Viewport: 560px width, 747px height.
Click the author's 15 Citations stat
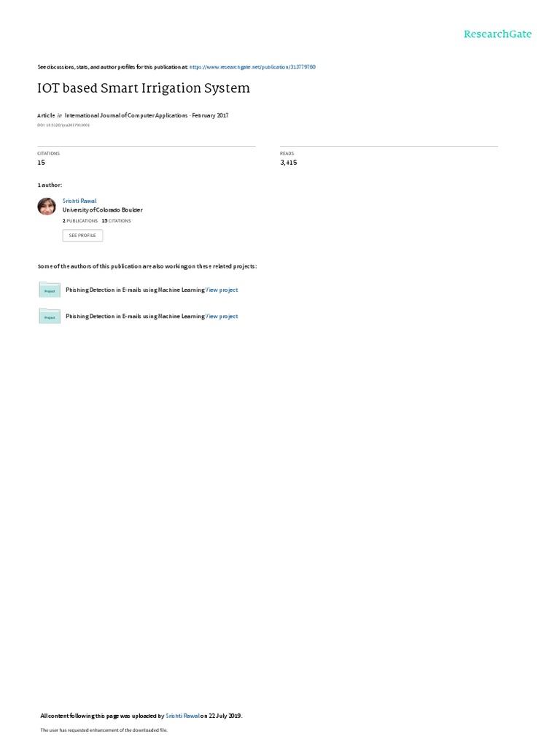pyautogui.click(x=116, y=221)
